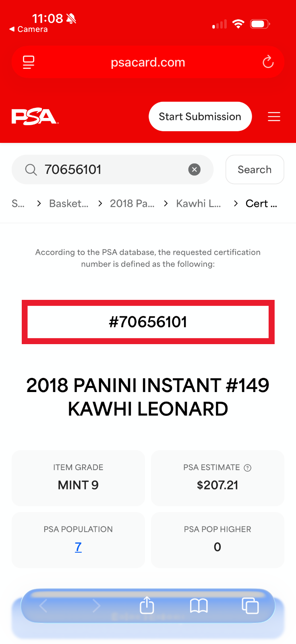The height and width of the screenshot is (644, 296).
Task: Go to the Basketball breadcrumb
Action: (68, 204)
